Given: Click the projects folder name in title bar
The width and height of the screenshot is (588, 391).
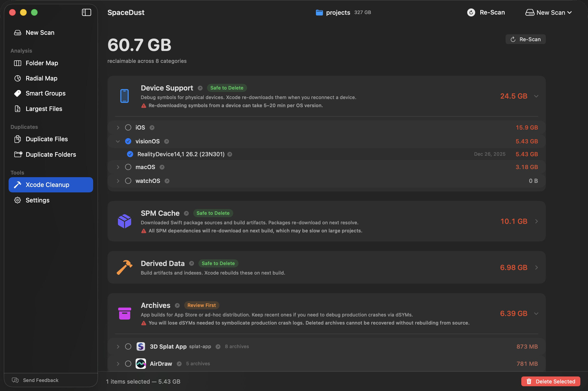Looking at the screenshot, I should coord(338,12).
